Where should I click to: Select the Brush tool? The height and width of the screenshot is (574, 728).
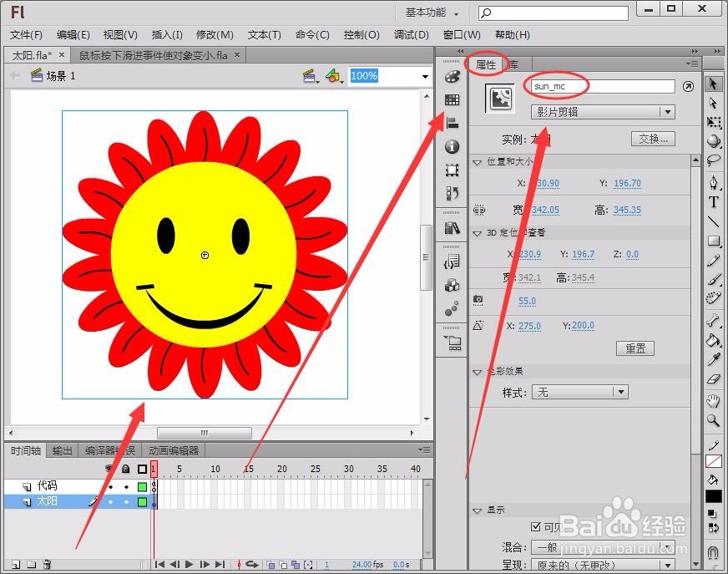(x=714, y=279)
